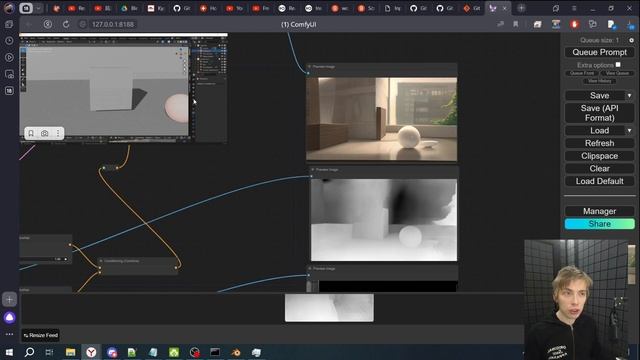Open browser sidebar play icon

[9, 58]
